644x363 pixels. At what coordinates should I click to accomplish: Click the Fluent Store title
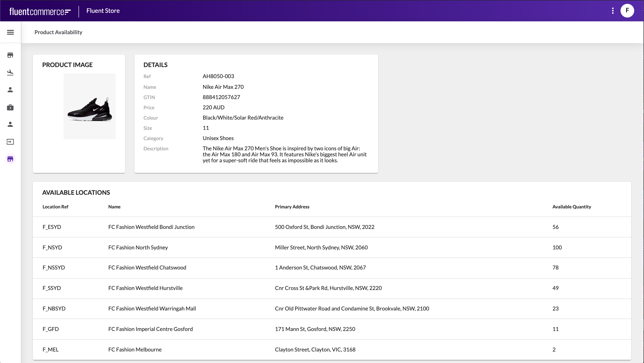point(103,11)
